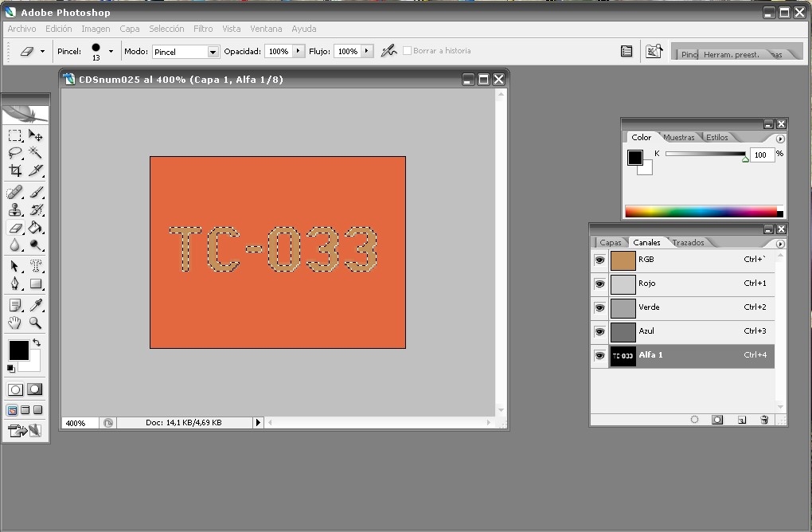Select the Notes tool
Viewport: 812px width, 532px height.
tap(15, 306)
